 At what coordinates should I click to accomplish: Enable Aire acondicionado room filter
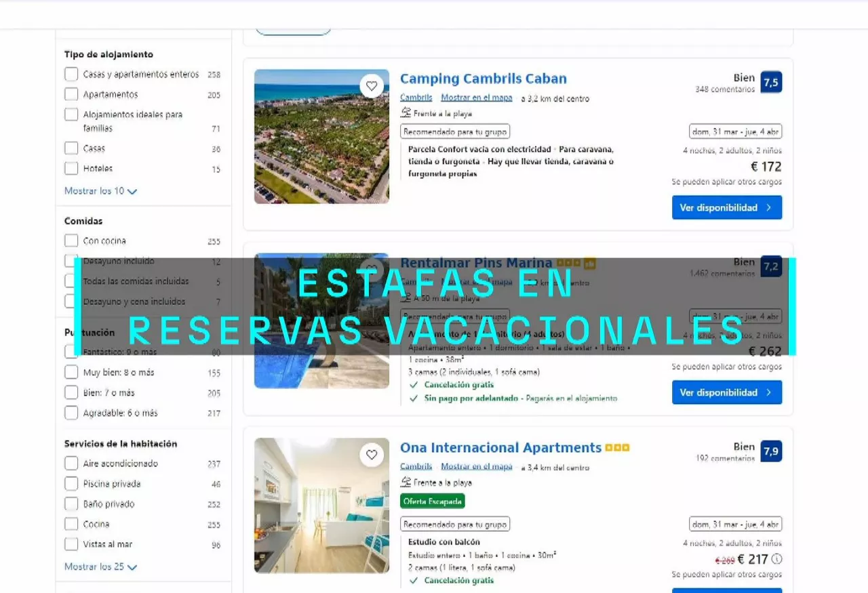click(71, 464)
